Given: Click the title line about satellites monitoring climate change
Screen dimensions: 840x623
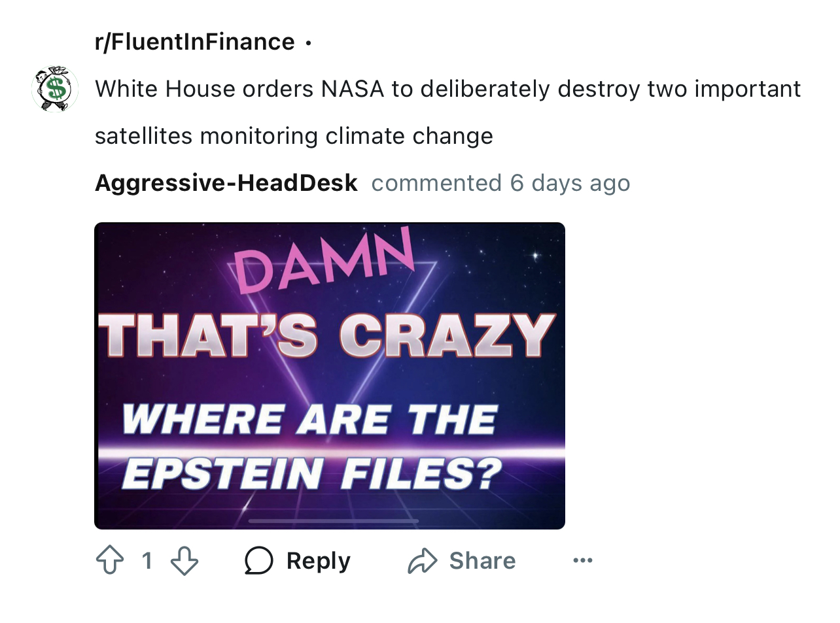Looking at the screenshot, I should click(x=294, y=136).
